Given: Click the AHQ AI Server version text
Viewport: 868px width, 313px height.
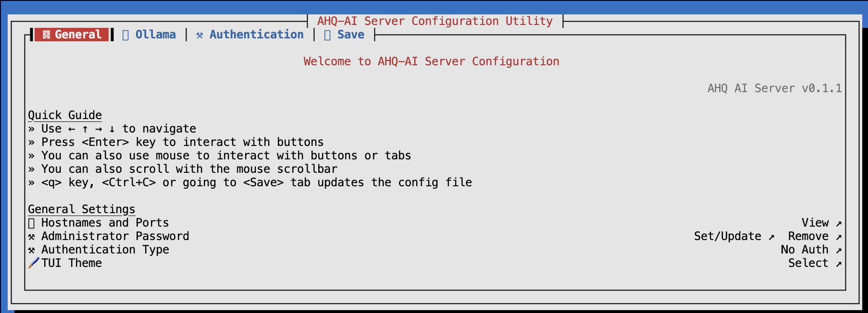Looking at the screenshot, I should [x=774, y=88].
